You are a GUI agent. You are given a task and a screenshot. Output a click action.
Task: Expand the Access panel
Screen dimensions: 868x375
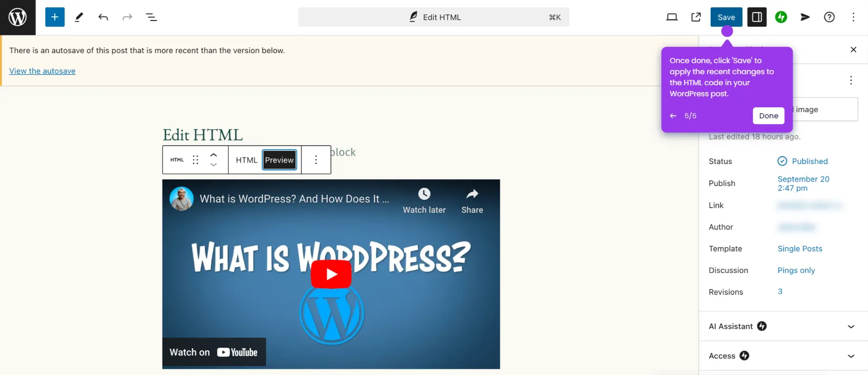(783, 356)
